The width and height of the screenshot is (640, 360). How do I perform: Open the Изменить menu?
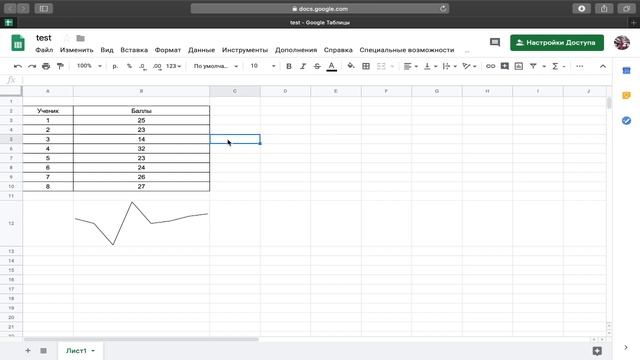point(77,50)
